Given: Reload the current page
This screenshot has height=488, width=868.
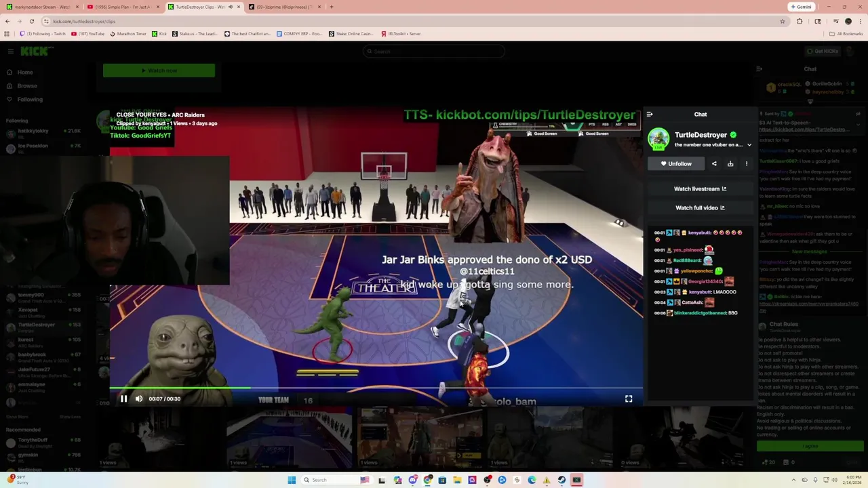Looking at the screenshot, I should pyautogui.click(x=31, y=21).
